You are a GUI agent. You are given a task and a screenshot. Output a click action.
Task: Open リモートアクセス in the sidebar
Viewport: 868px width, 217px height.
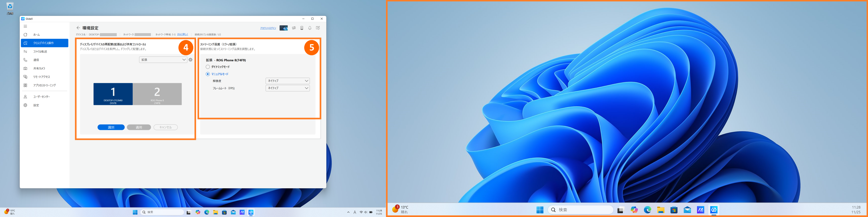pos(41,77)
